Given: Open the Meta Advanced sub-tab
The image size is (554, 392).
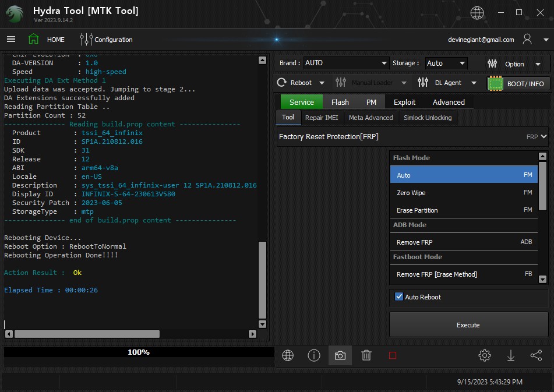Looking at the screenshot, I should 370,118.
